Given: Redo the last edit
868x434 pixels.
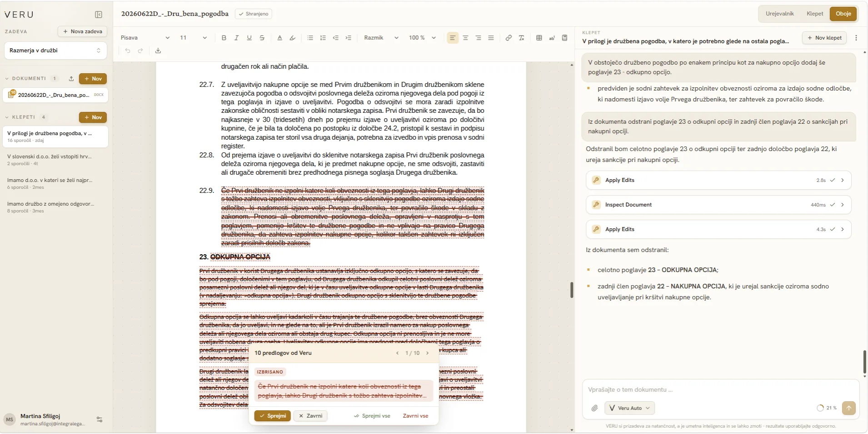Looking at the screenshot, I should click(x=140, y=50).
